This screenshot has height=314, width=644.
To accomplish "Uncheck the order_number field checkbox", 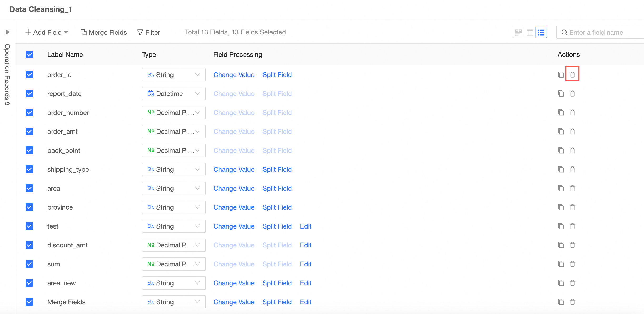I will pos(29,113).
